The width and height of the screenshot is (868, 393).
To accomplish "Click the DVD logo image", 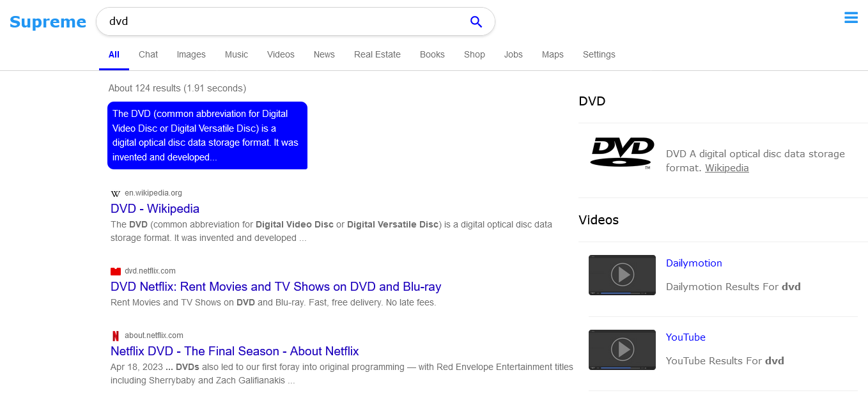I will (x=622, y=153).
